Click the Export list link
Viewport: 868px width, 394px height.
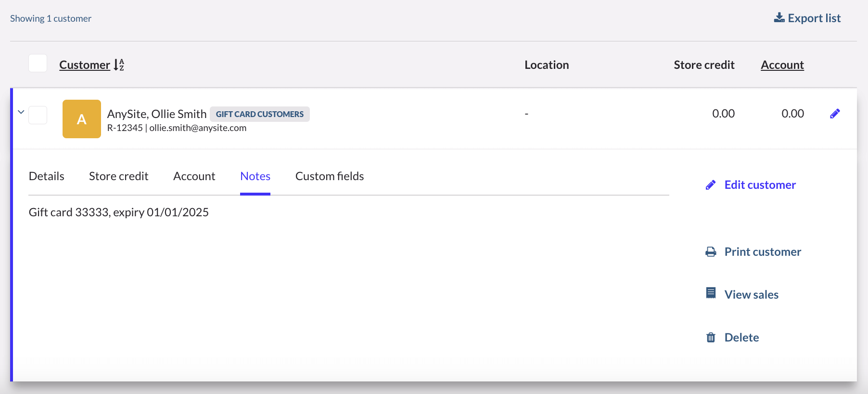point(814,18)
